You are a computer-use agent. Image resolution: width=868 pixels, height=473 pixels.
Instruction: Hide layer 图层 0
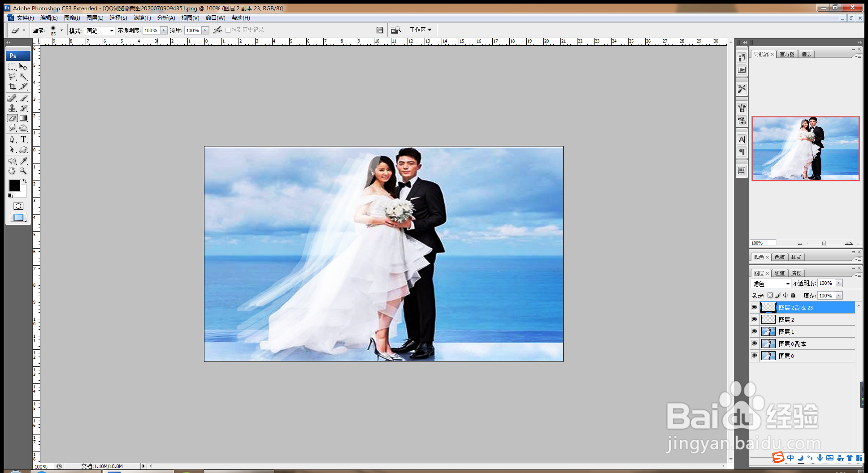pyautogui.click(x=754, y=356)
